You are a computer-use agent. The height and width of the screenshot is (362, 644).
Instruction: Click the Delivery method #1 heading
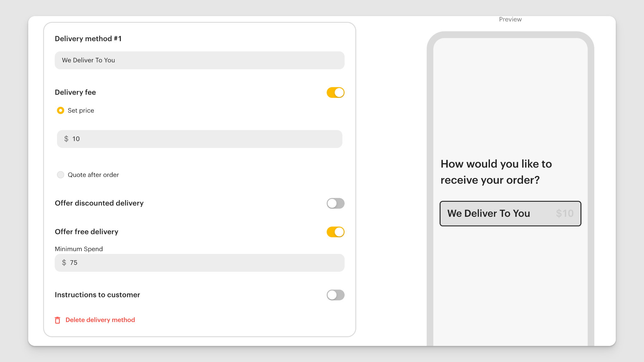88,38
